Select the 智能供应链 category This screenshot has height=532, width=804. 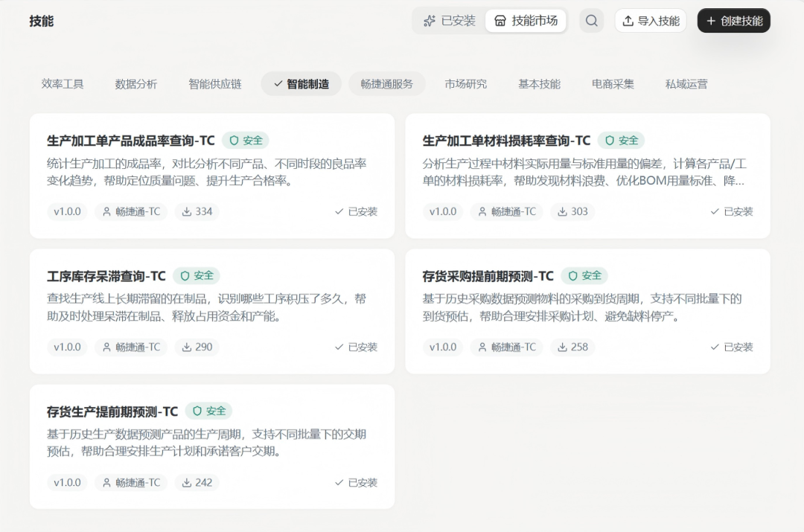pyautogui.click(x=215, y=83)
